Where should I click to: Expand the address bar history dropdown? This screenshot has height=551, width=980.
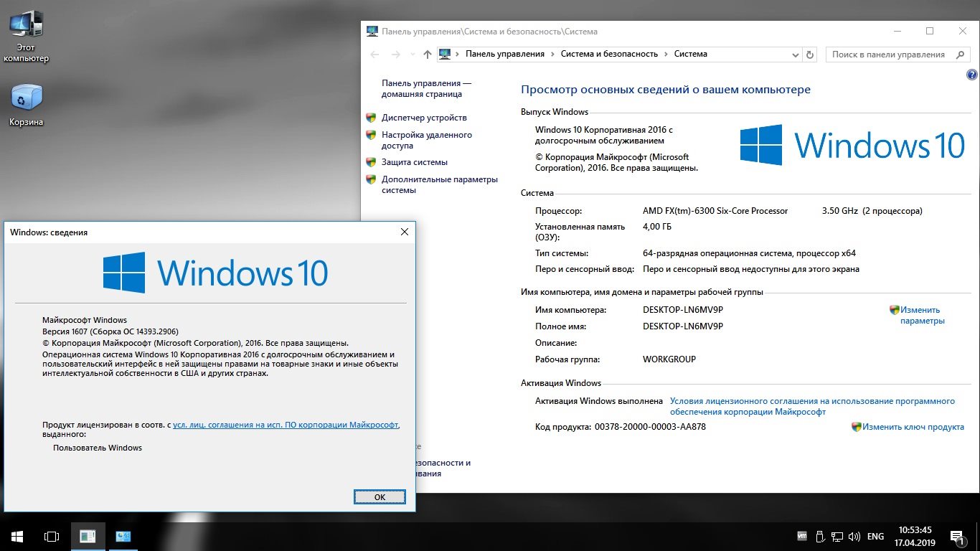point(795,55)
